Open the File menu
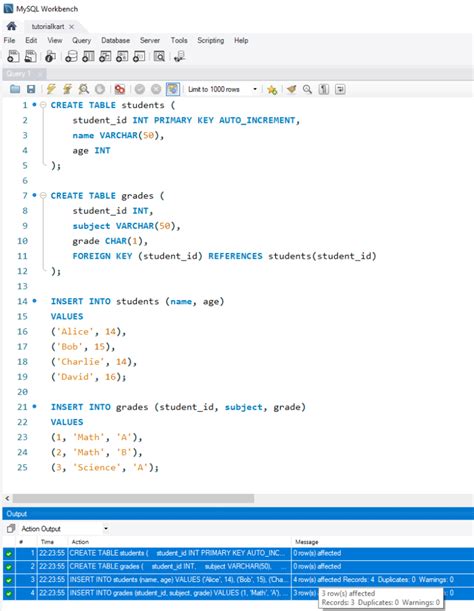 (9, 40)
